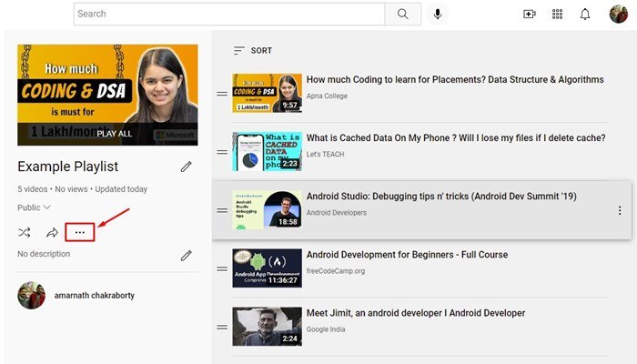This screenshot has width=637, height=364.
Task: Grab reorder handle of Android Development video
Action: click(x=222, y=269)
